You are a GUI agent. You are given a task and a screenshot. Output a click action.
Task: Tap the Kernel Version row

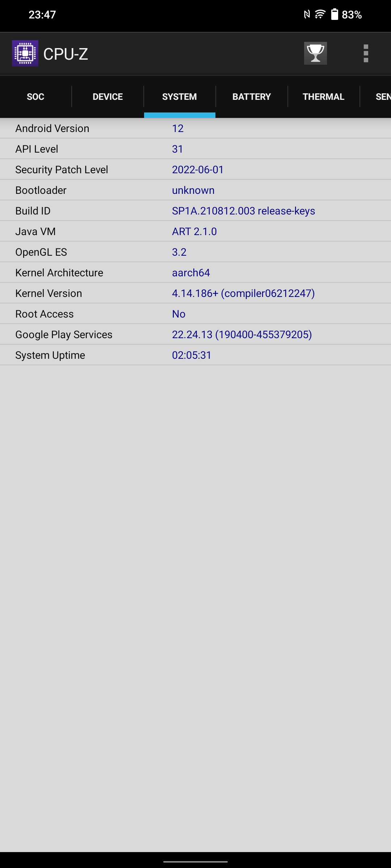pyautogui.click(x=195, y=293)
